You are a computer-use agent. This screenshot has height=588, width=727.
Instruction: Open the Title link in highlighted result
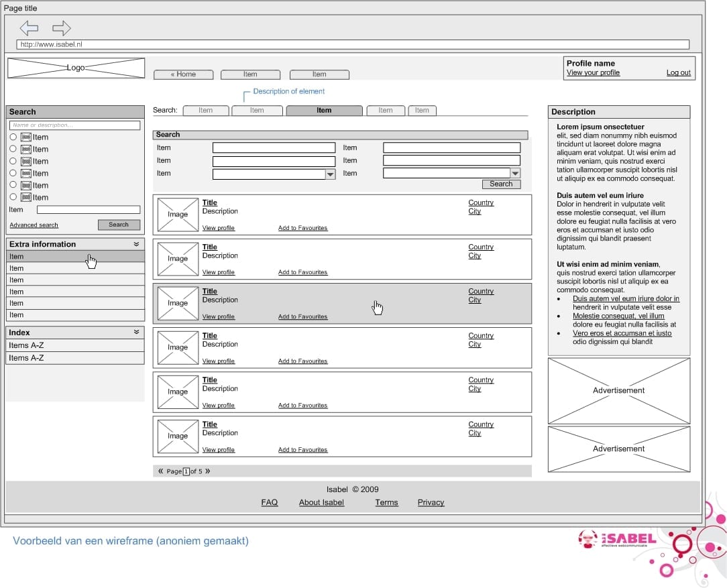coord(209,292)
